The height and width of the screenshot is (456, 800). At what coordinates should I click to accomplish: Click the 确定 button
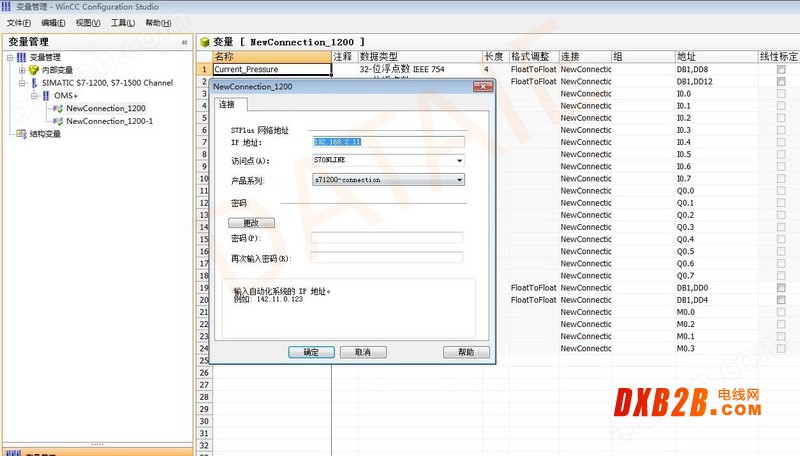311,352
